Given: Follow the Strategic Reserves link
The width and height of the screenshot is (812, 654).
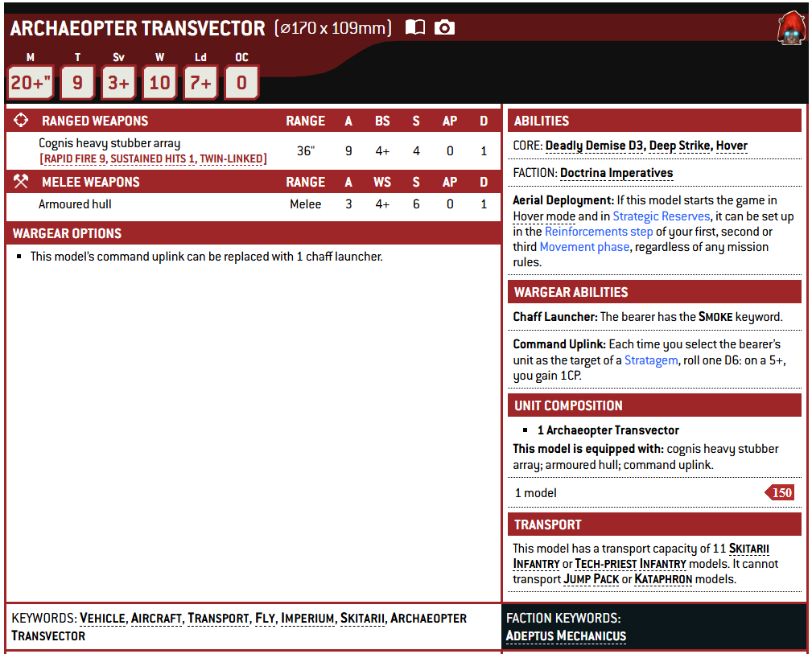Looking at the screenshot, I should [662, 216].
